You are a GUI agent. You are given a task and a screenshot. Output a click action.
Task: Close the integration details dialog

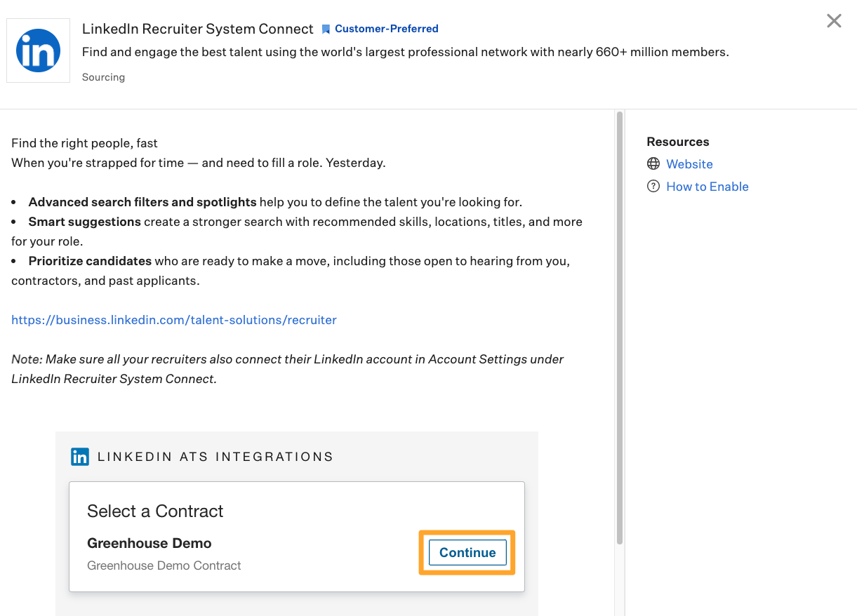coord(834,21)
